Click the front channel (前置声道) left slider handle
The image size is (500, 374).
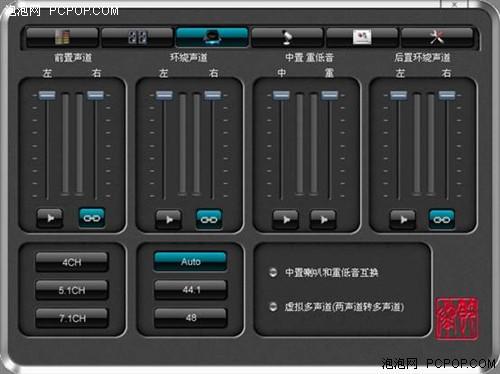(47, 95)
